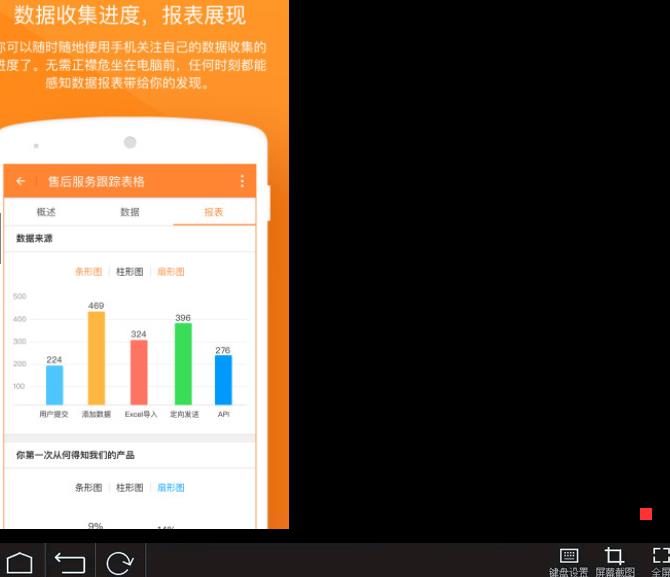
Task: Select 柱形图 under 你第一次从何得知我们的产品
Action: (130, 488)
